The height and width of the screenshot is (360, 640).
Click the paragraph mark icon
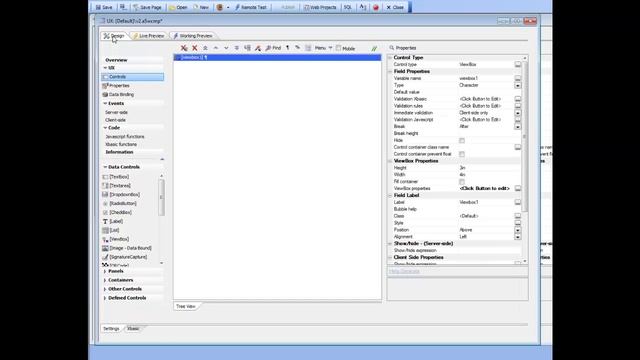tap(287, 48)
